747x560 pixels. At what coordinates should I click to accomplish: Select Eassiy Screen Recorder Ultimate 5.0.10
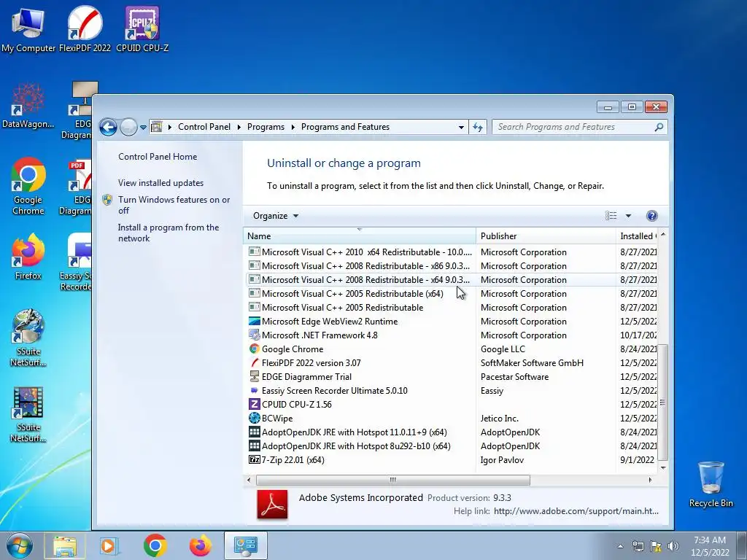pos(451,391)
